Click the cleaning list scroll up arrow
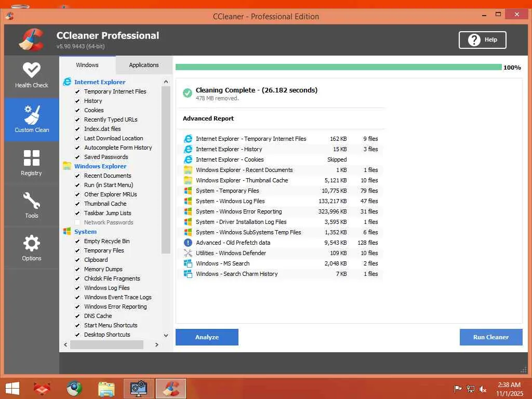Viewport: 532px width, 399px height. click(166, 82)
